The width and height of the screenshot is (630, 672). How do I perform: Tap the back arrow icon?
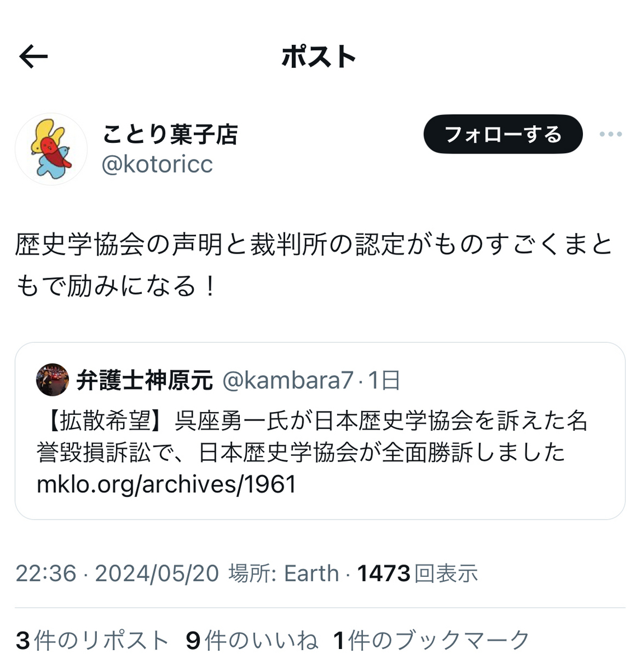33,57
